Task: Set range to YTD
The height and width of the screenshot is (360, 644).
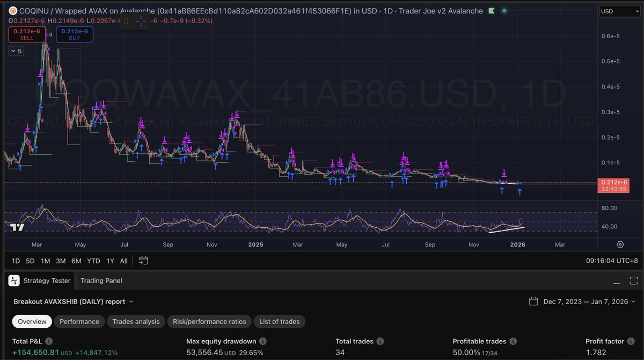Action: tap(93, 261)
